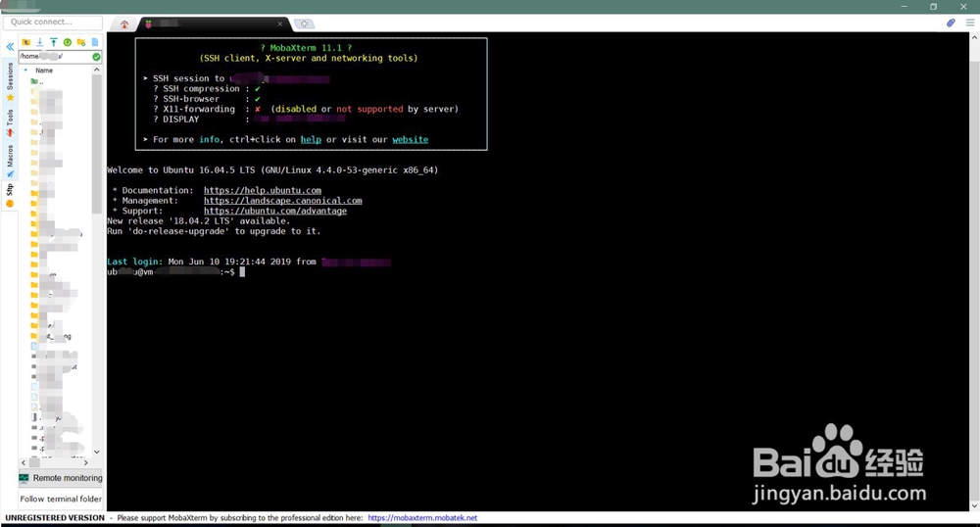The image size is (980, 527).
Task: Click file list horizontal scroll-left arrow
Action: coord(24,462)
